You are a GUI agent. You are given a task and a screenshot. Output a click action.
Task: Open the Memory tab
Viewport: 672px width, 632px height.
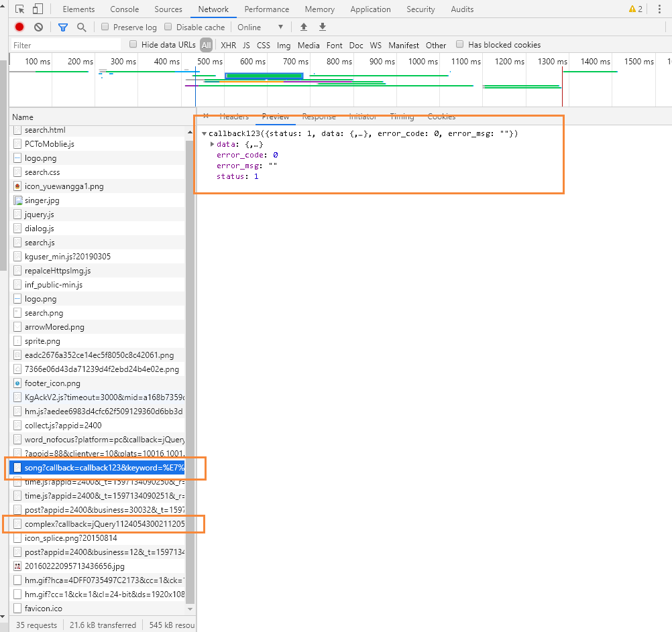(320, 9)
